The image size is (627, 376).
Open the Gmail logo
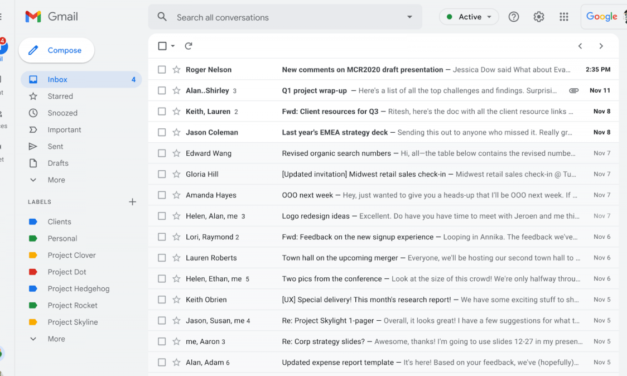click(51, 17)
